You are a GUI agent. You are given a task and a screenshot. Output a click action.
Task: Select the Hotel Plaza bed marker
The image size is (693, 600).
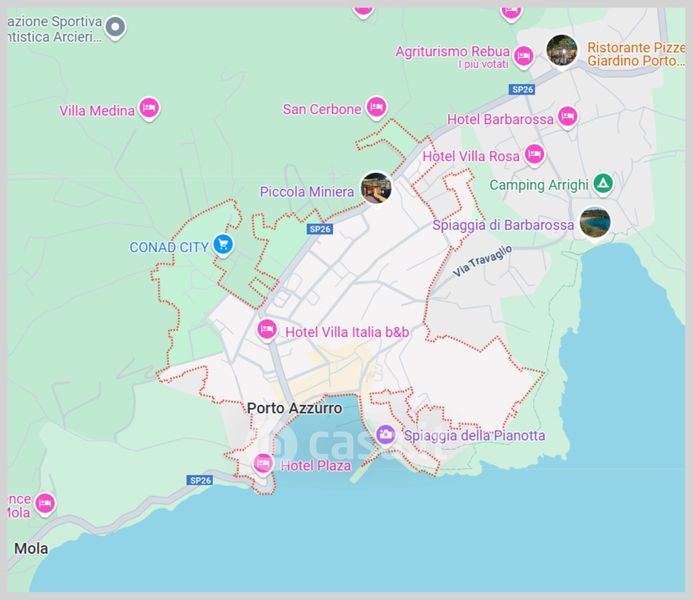coord(263,463)
